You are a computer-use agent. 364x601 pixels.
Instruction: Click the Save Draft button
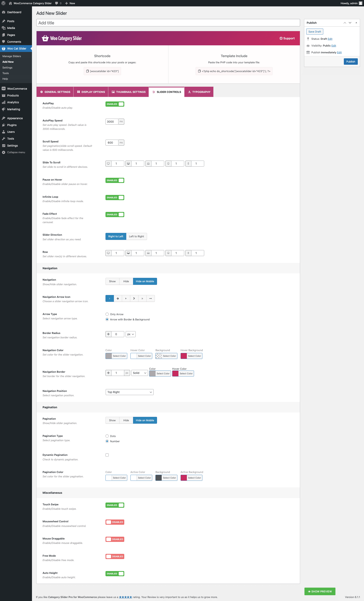tap(314, 32)
